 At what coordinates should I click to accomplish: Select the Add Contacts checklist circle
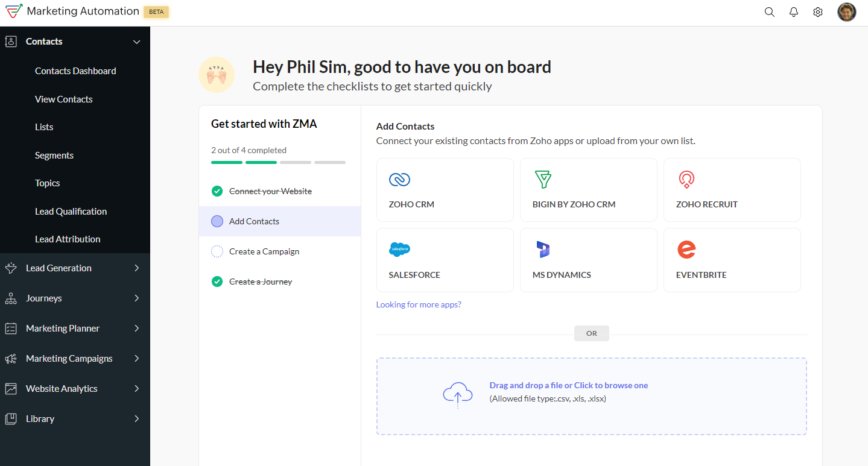217,221
